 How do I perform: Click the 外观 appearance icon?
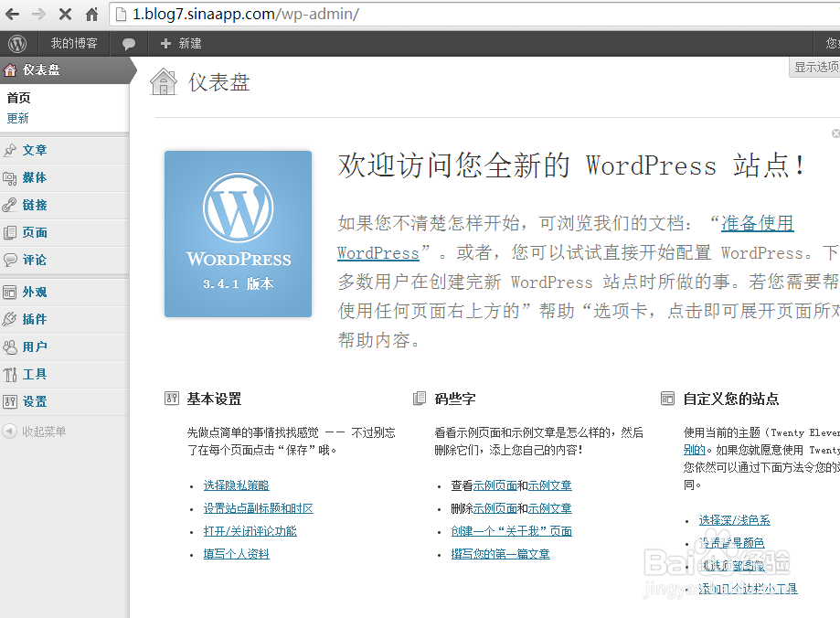(x=10, y=293)
